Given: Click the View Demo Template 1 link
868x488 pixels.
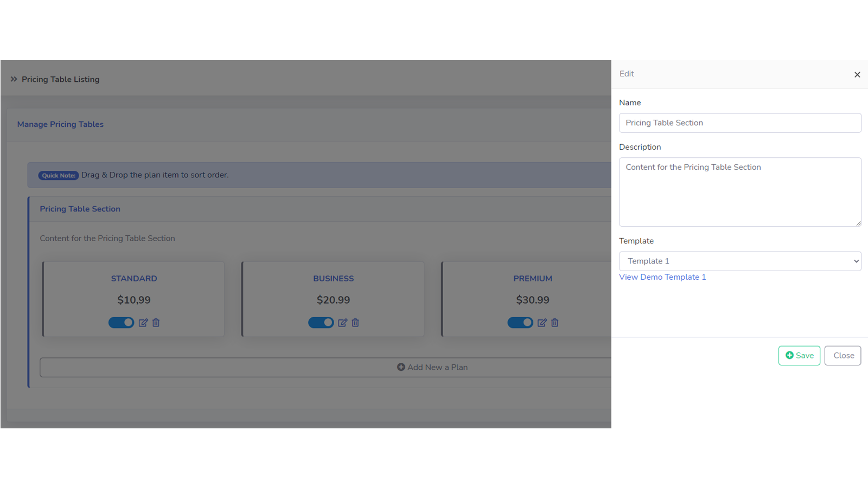Looking at the screenshot, I should tap(662, 277).
